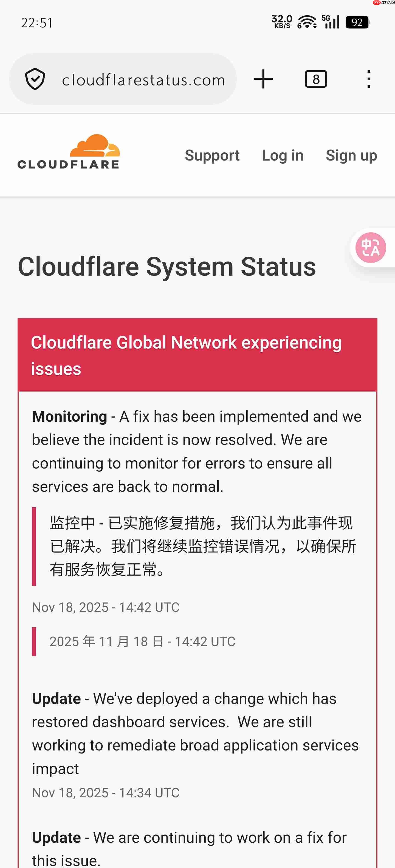Open a new tab with the plus icon
395x868 pixels.
[263, 79]
